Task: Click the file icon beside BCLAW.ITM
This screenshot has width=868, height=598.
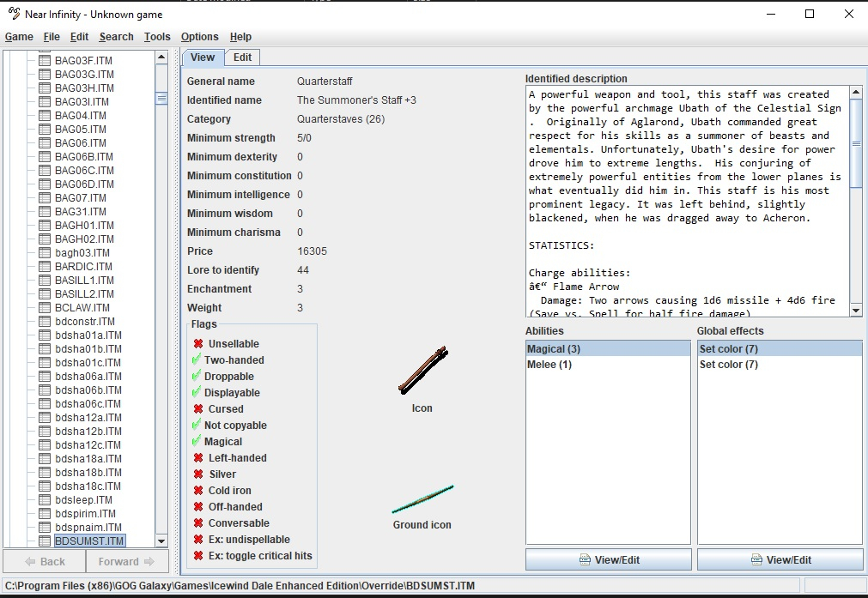Action: click(x=45, y=308)
